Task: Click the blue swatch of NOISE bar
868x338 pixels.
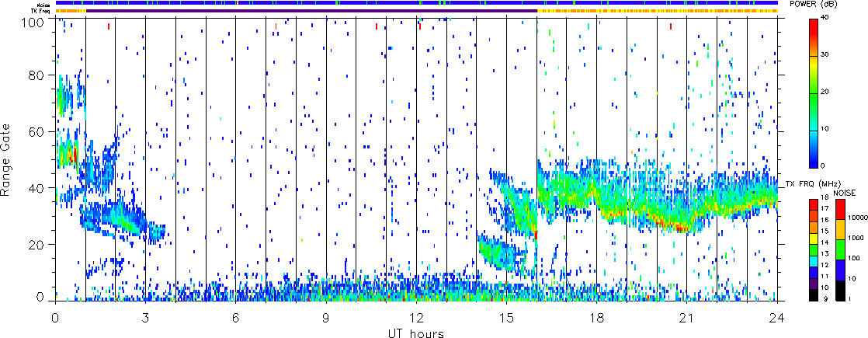Action: pyautogui.click(x=839, y=270)
